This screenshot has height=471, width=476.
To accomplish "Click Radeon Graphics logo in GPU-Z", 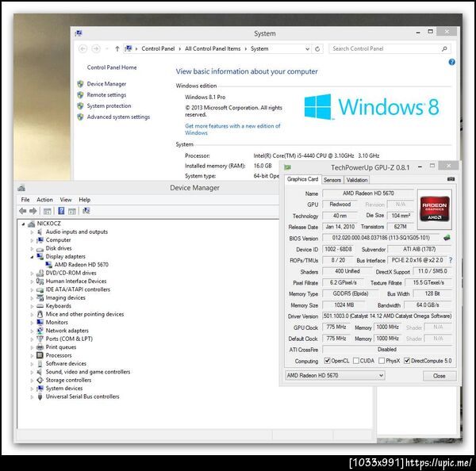I will click(435, 209).
